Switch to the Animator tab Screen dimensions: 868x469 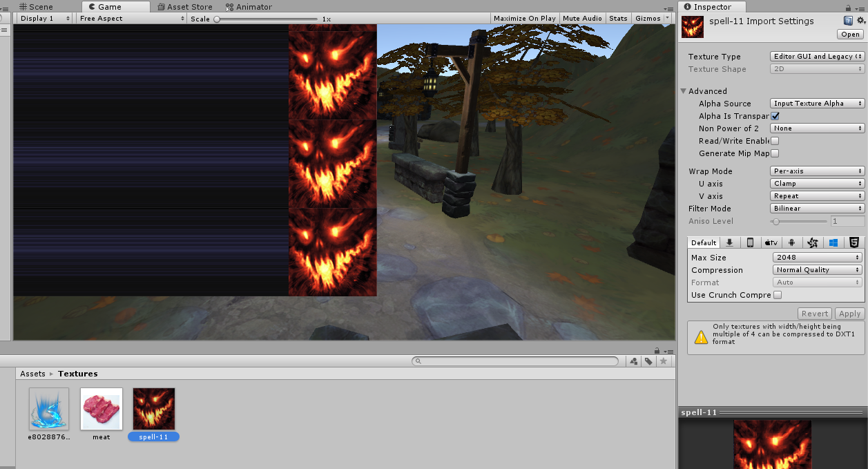click(x=249, y=7)
